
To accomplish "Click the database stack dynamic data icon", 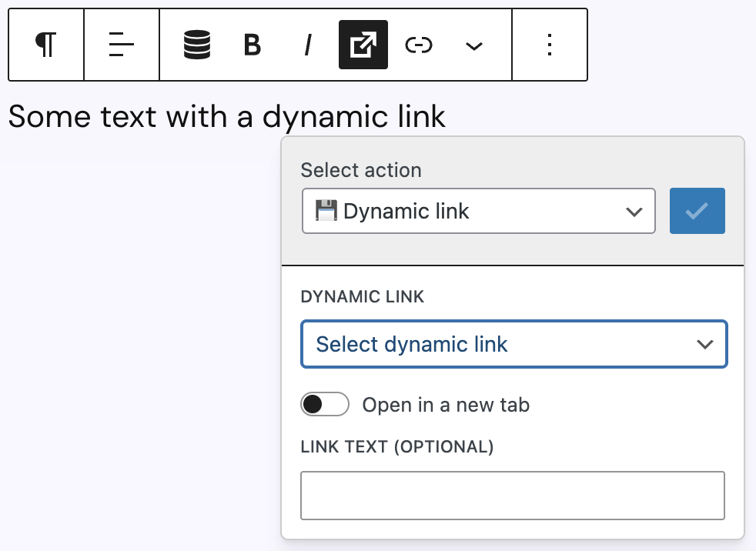I will 197,45.
